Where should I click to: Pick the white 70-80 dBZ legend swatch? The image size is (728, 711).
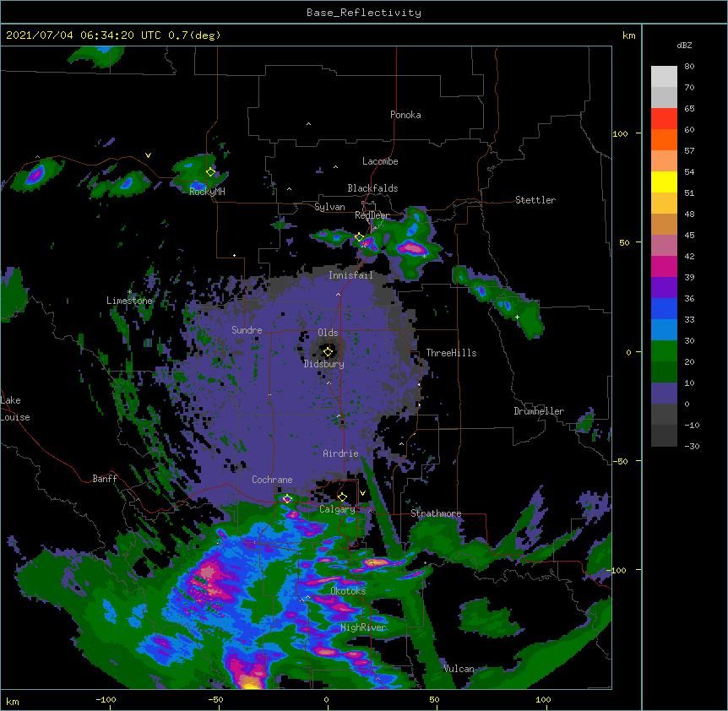tap(664, 77)
